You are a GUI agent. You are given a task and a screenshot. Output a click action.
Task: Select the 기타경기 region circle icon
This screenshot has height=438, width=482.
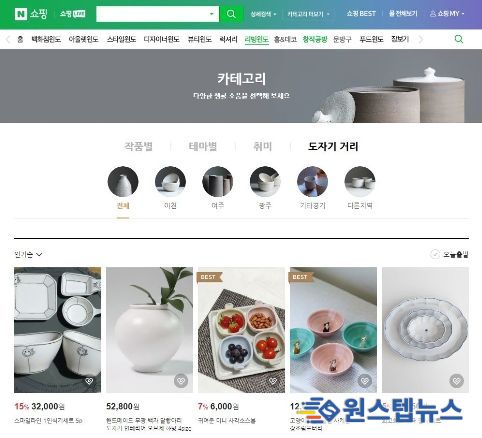pyautogui.click(x=312, y=182)
